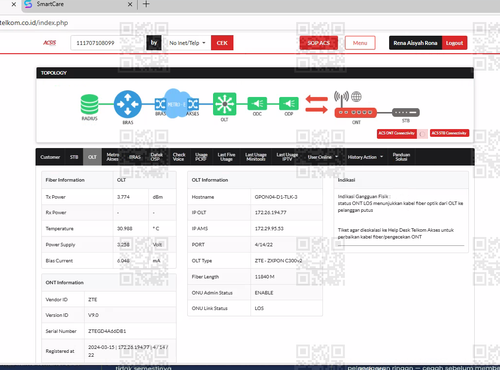
Task: Open the Panduan Solusi tab
Action: 401,157
